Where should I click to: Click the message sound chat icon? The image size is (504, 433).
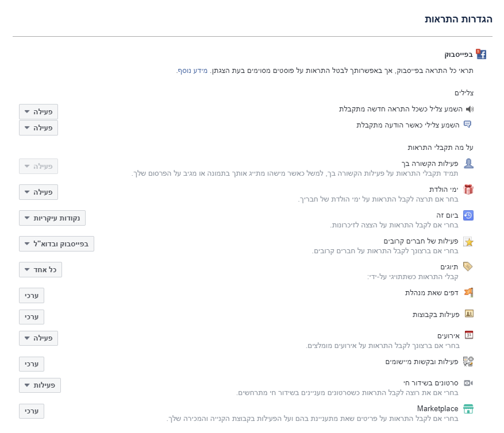tap(467, 124)
